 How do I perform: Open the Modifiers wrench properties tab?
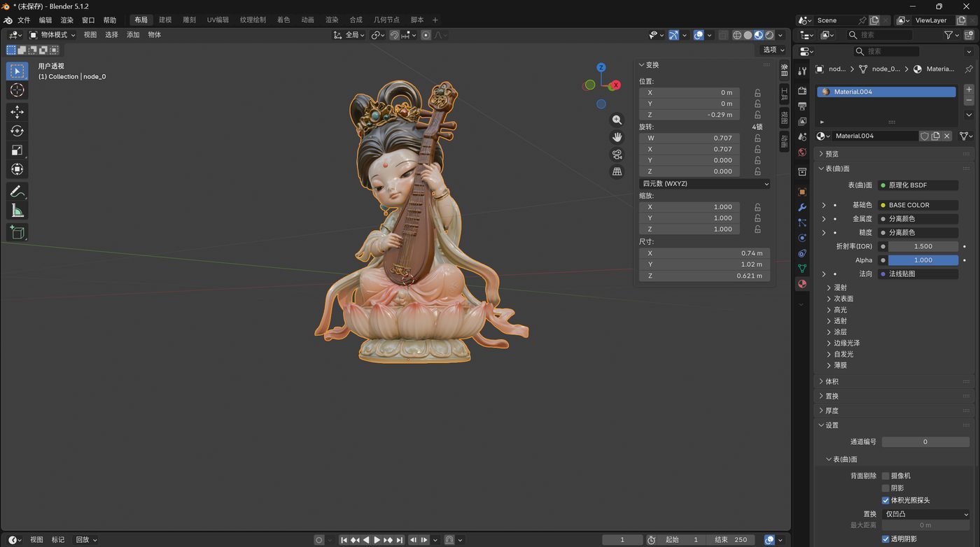pyautogui.click(x=802, y=207)
